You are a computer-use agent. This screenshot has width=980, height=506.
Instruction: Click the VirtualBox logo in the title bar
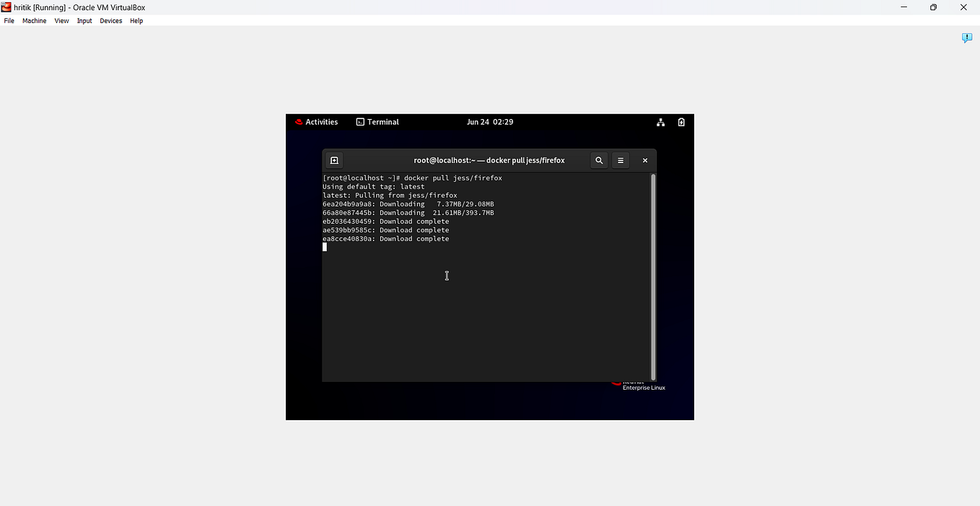6,7
